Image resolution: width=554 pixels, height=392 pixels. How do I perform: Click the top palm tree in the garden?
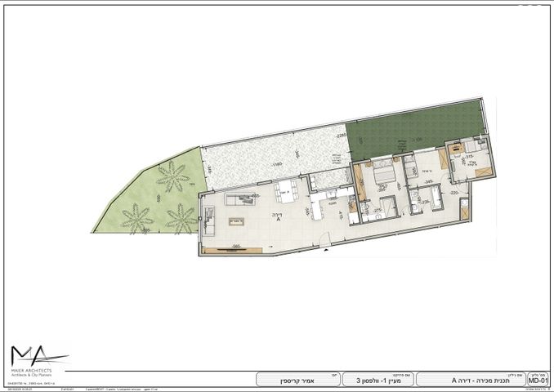click(173, 175)
